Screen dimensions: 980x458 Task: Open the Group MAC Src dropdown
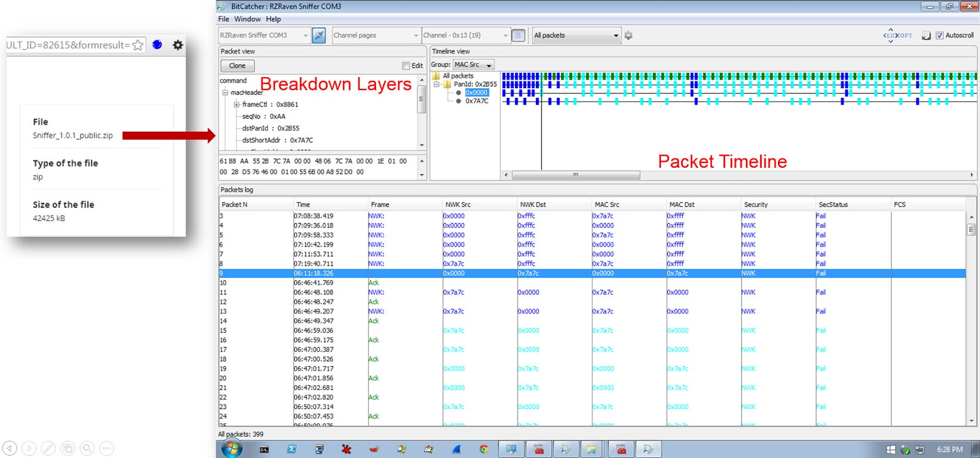click(473, 64)
